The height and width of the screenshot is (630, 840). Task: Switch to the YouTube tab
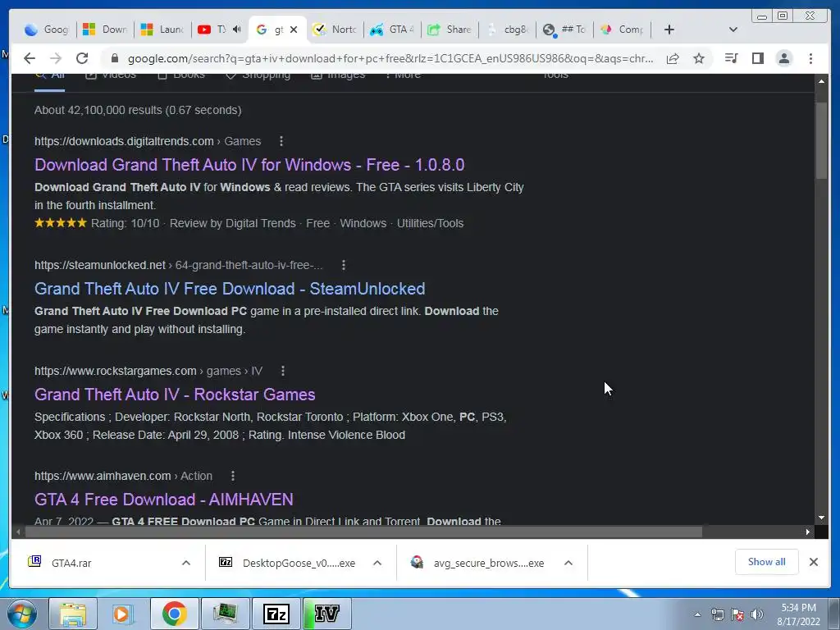(212, 30)
